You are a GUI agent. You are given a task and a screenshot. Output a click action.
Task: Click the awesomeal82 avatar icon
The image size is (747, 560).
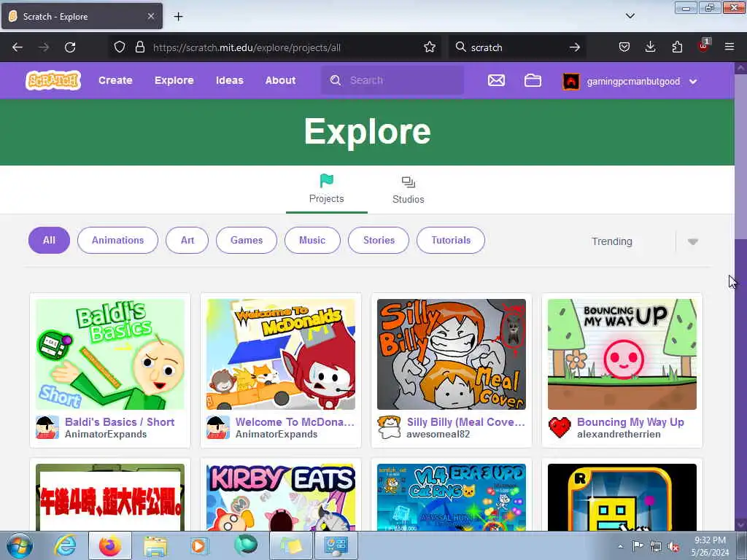[x=389, y=427]
